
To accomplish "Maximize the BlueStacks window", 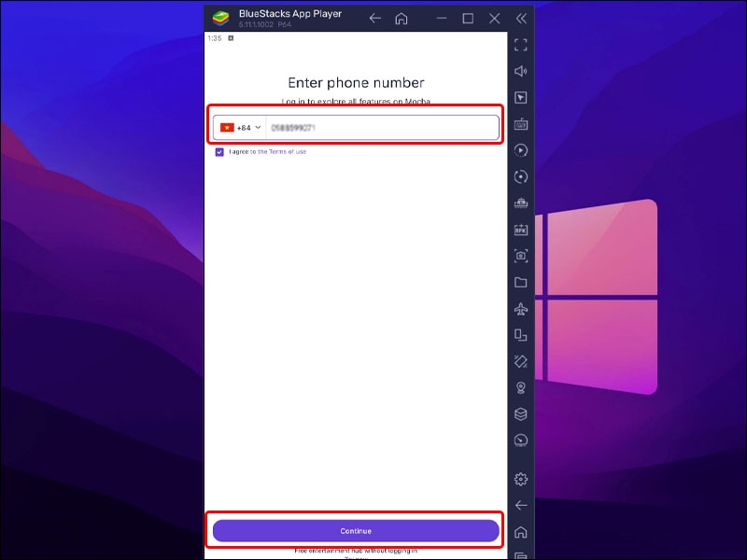I will coord(468,19).
